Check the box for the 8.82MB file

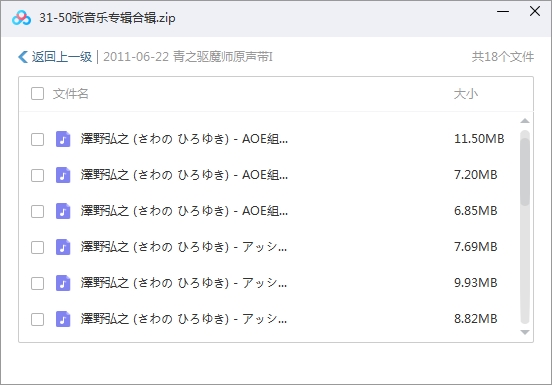(37, 320)
